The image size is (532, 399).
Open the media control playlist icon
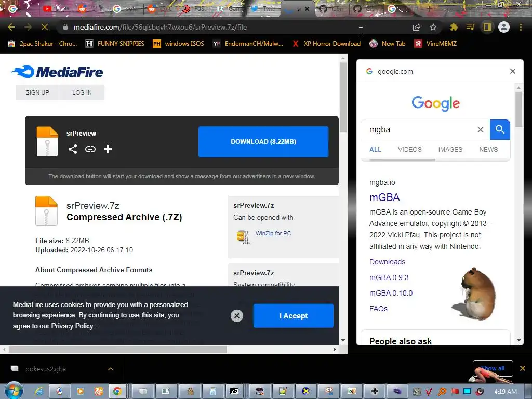tap(470, 27)
